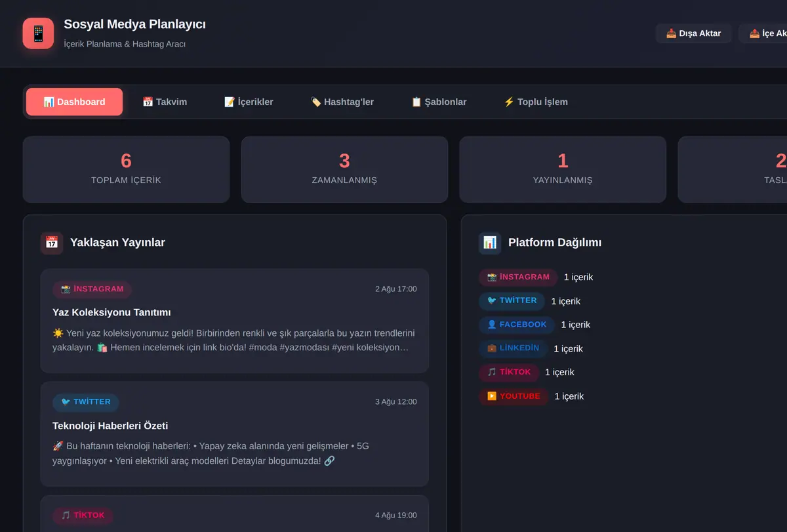787x532 pixels.
Task: Click the '3 Ağu 12:00' post date
Action: (x=396, y=402)
